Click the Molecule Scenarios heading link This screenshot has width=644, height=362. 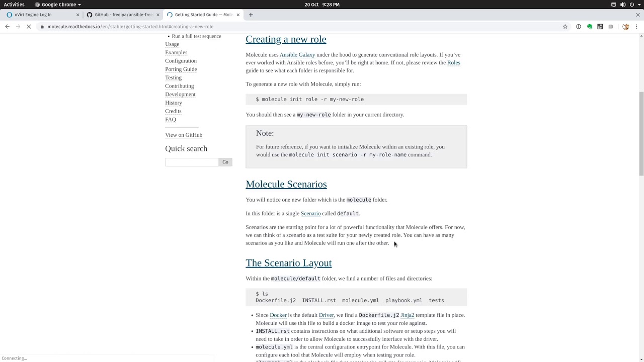click(286, 184)
